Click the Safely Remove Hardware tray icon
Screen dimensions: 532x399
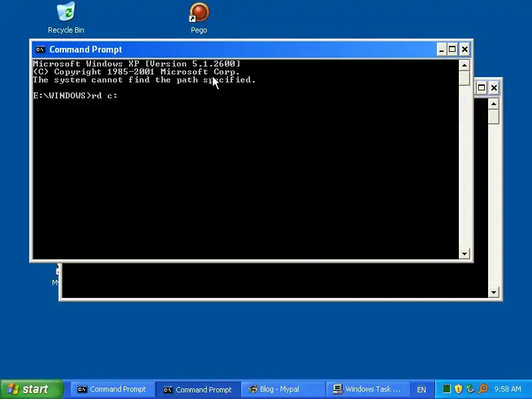tap(471, 389)
